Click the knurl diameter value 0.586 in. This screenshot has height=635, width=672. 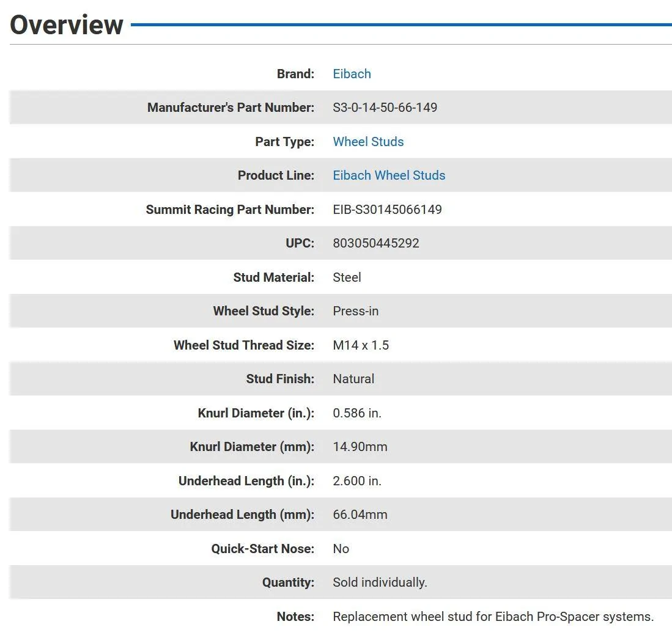point(357,413)
